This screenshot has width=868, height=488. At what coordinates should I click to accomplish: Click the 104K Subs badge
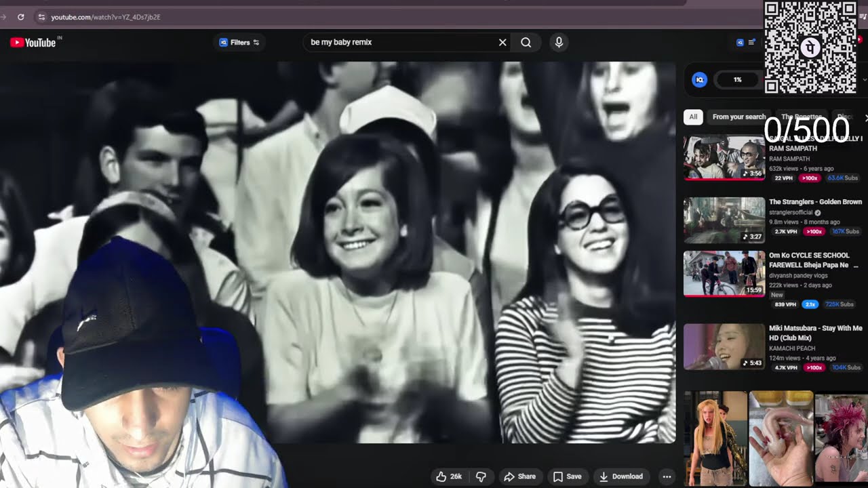pyautogui.click(x=845, y=367)
